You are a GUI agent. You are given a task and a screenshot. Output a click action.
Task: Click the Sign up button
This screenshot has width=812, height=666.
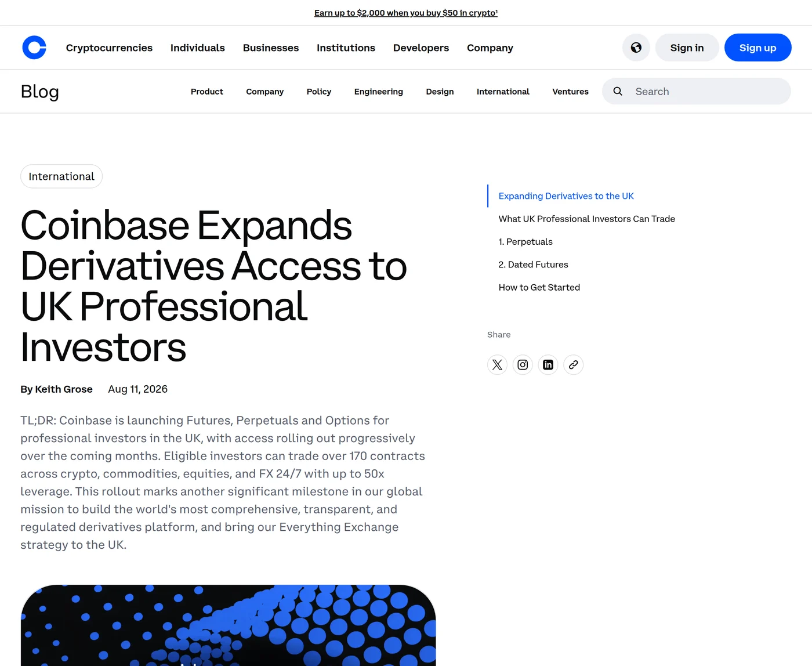pos(757,48)
